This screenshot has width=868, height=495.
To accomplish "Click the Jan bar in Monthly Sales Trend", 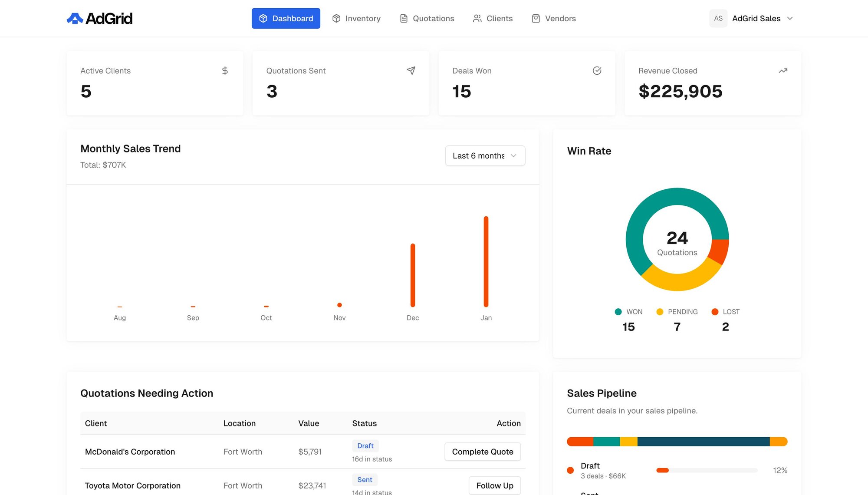I will 486,261.
